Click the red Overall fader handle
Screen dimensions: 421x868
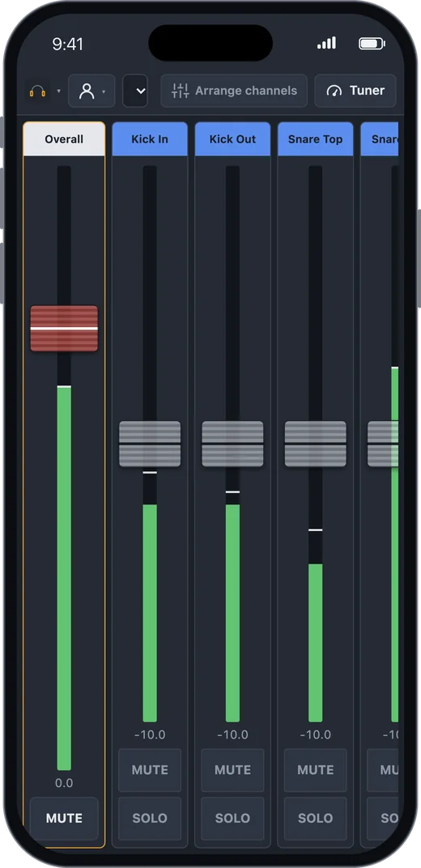click(x=64, y=328)
